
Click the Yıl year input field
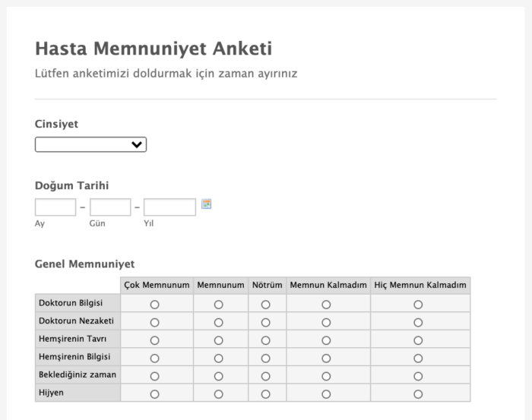tap(169, 207)
